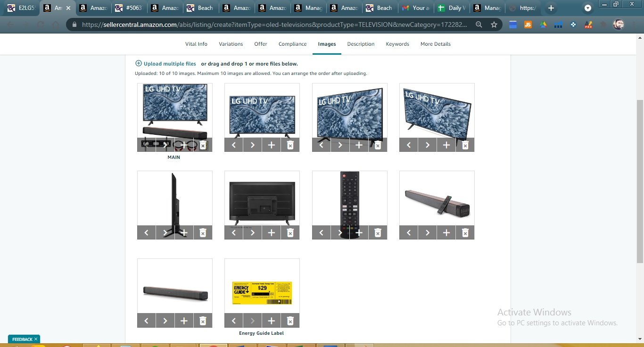The image size is (644, 347).
Task: Close the FEEDBACK widget
Action: coord(34,339)
